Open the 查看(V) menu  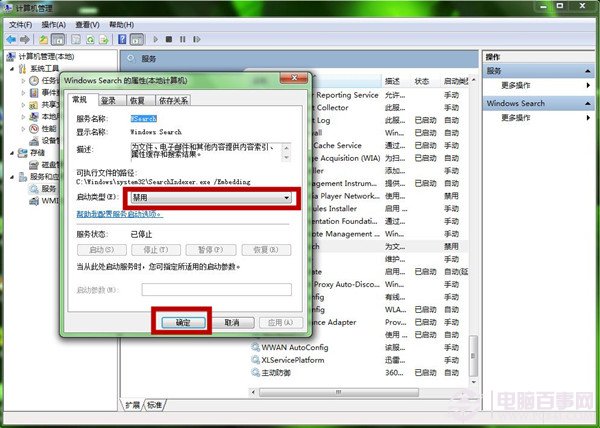coord(87,25)
